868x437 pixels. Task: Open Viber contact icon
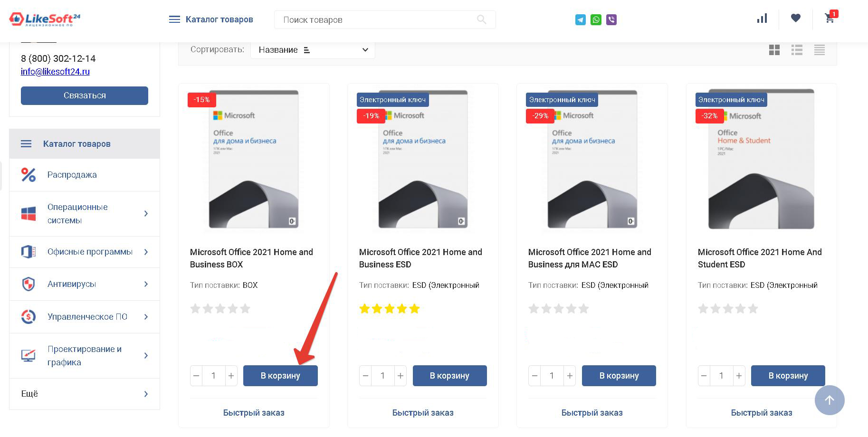coord(611,19)
